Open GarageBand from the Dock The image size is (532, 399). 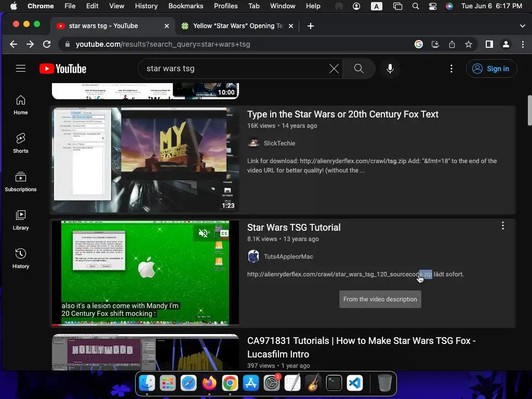point(313,383)
